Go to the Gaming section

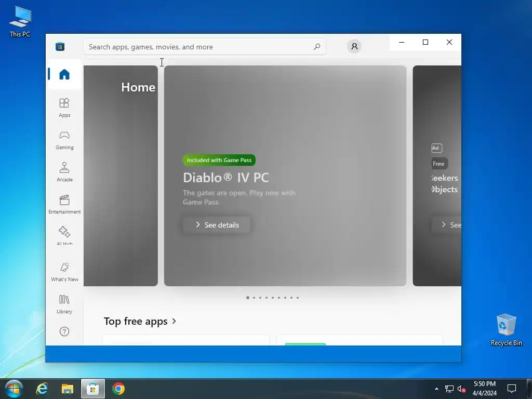click(x=64, y=140)
